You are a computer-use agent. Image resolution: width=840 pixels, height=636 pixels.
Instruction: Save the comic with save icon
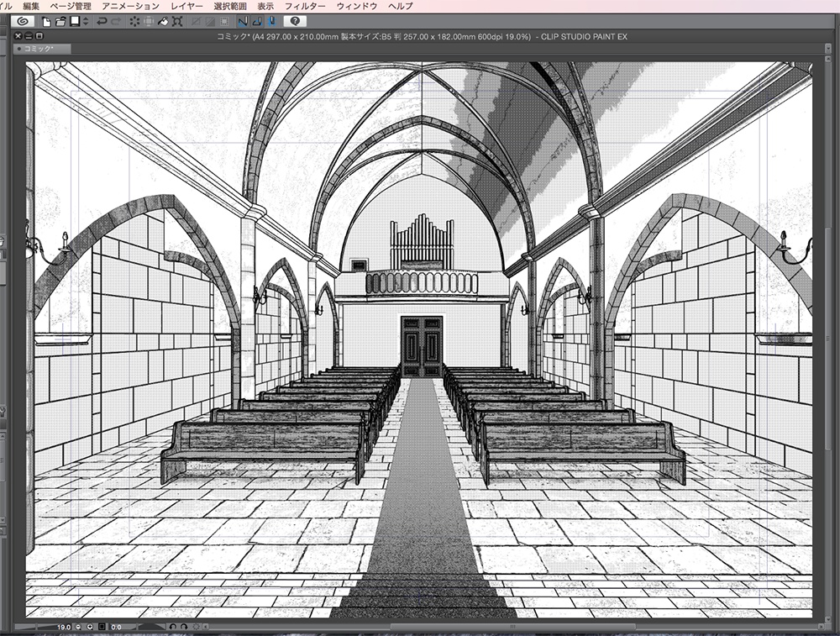pos(75,22)
